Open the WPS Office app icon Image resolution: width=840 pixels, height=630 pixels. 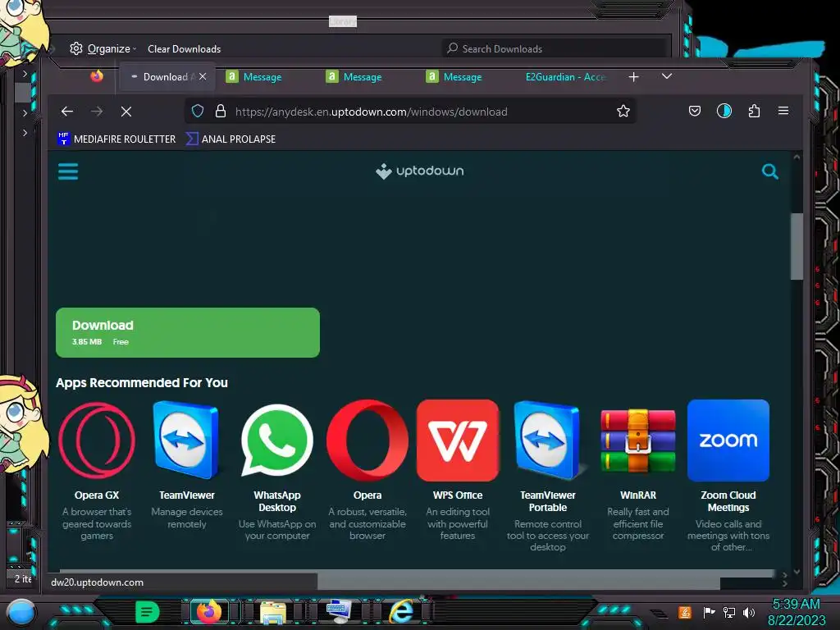coord(458,441)
